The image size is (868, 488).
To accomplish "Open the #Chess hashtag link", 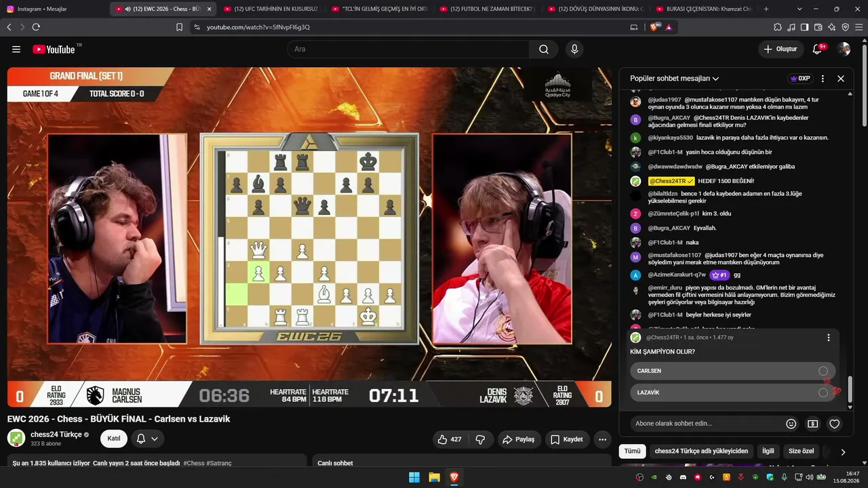I will [193, 464].
